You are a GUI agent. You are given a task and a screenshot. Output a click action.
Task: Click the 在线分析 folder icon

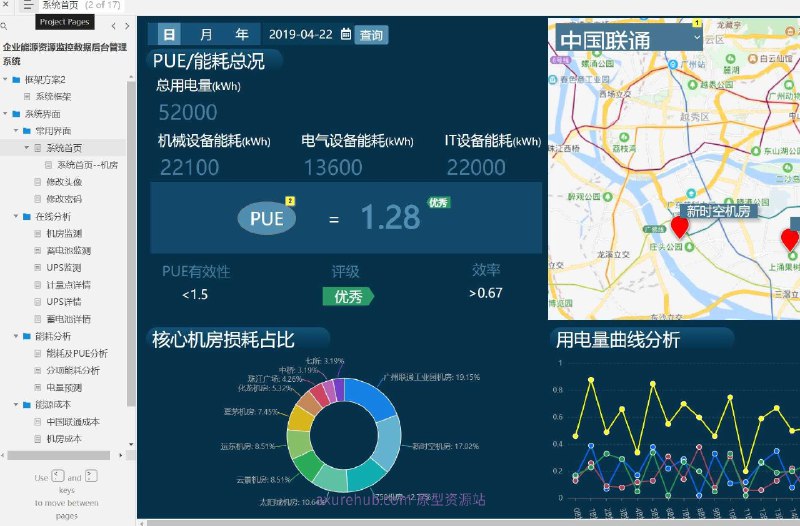[x=27, y=216]
